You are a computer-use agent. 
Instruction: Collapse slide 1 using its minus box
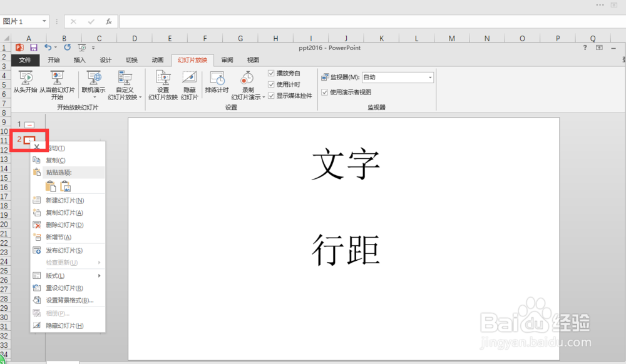pyautogui.click(x=29, y=124)
